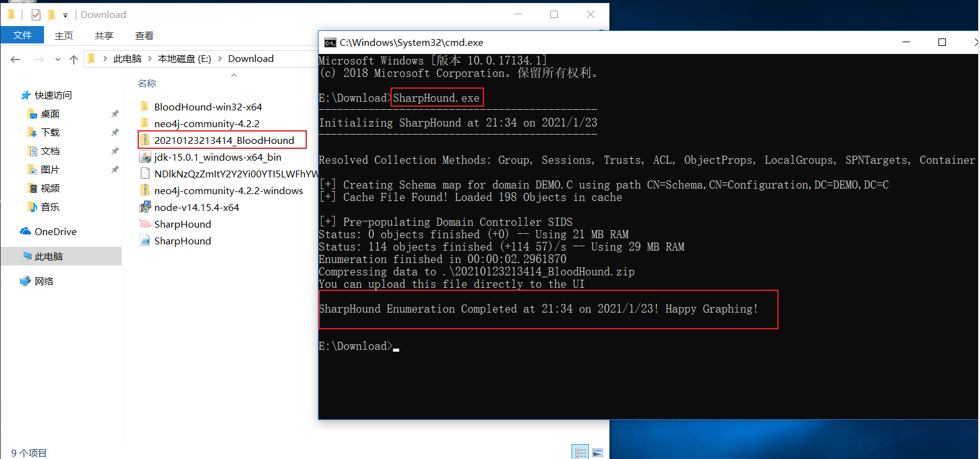Open the recent locations dropdown arrow

(x=58, y=60)
